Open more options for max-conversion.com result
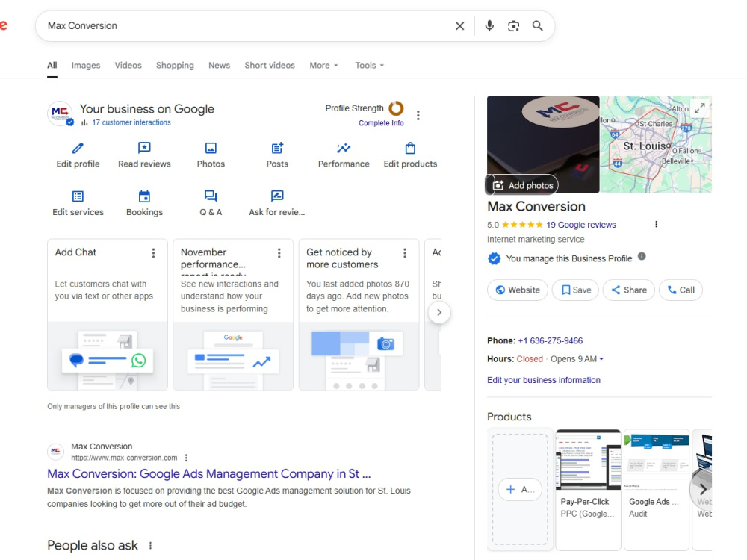 click(x=186, y=458)
